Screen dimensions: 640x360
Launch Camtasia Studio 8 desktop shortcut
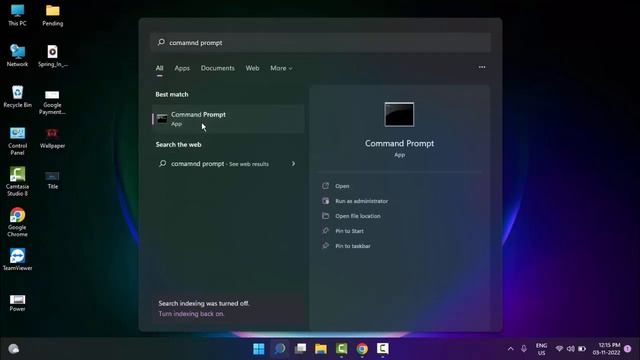(x=17, y=182)
